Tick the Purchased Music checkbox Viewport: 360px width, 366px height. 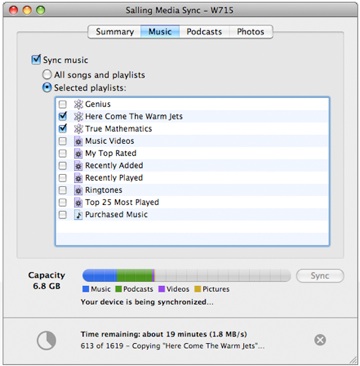[62, 215]
